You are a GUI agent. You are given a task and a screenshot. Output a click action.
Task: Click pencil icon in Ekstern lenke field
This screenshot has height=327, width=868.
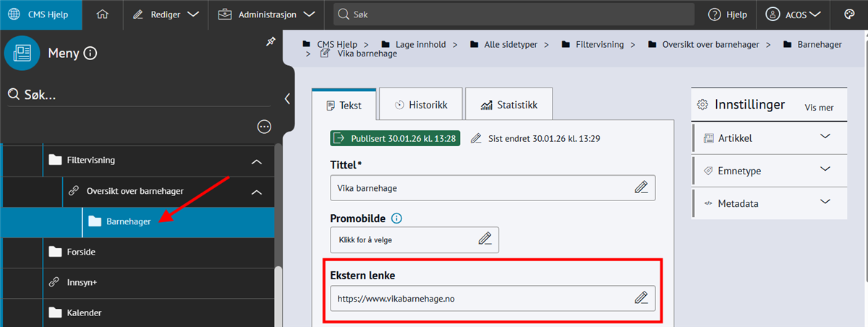[x=641, y=297]
